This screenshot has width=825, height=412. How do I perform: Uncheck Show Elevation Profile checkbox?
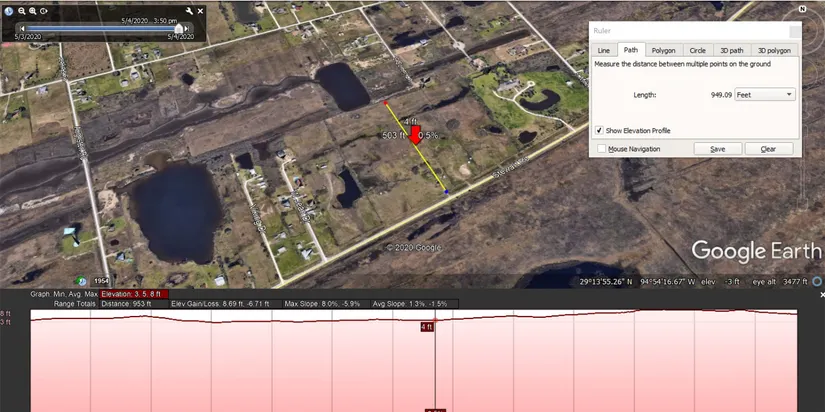[599, 130]
